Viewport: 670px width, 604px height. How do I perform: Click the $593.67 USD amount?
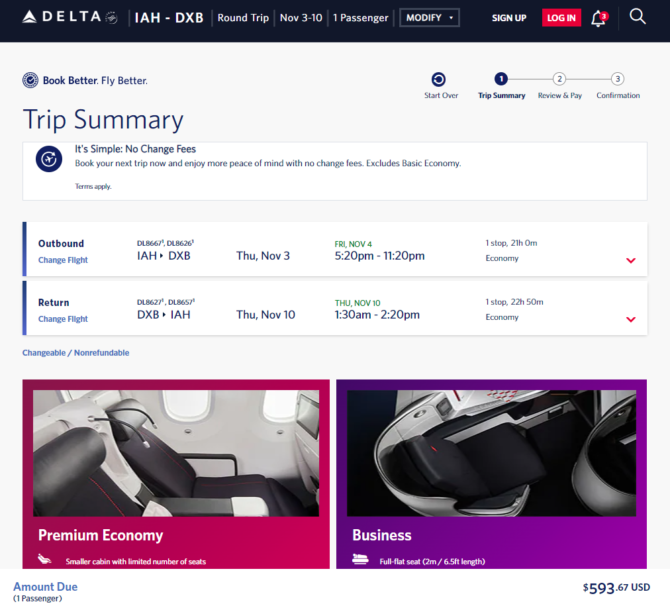pyautogui.click(x=616, y=588)
